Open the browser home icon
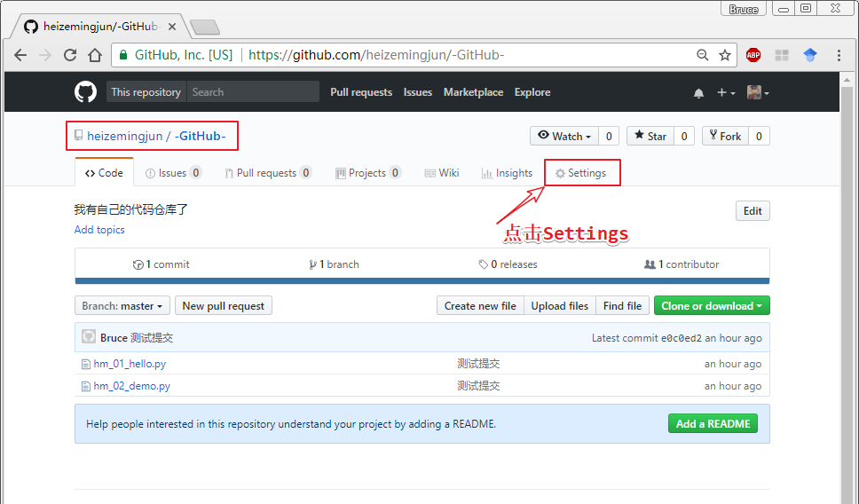This screenshot has width=859, height=504. (95, 55)
